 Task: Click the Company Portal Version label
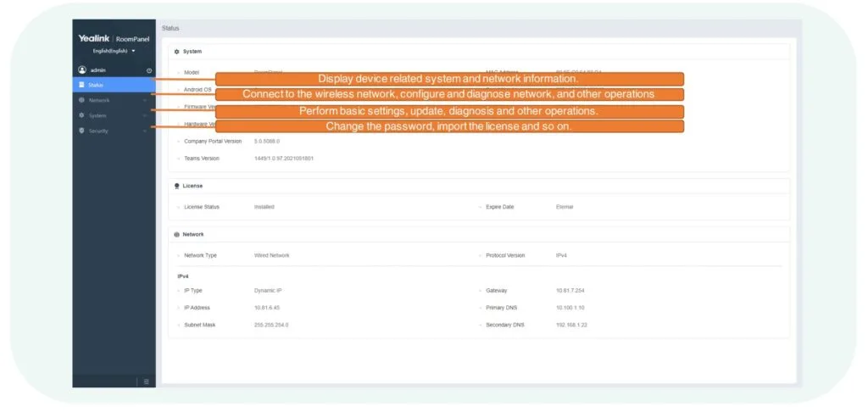[x=213, y=142]
